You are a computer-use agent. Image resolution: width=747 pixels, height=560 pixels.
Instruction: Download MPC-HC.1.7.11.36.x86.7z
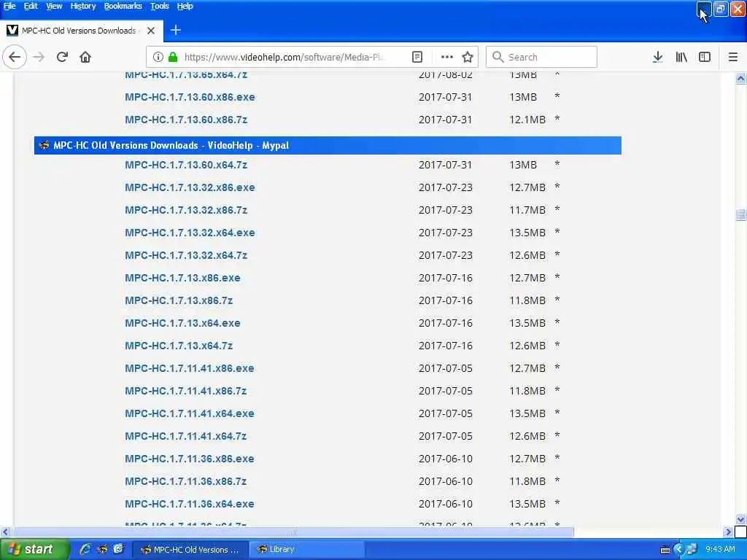tap(186, 481)
